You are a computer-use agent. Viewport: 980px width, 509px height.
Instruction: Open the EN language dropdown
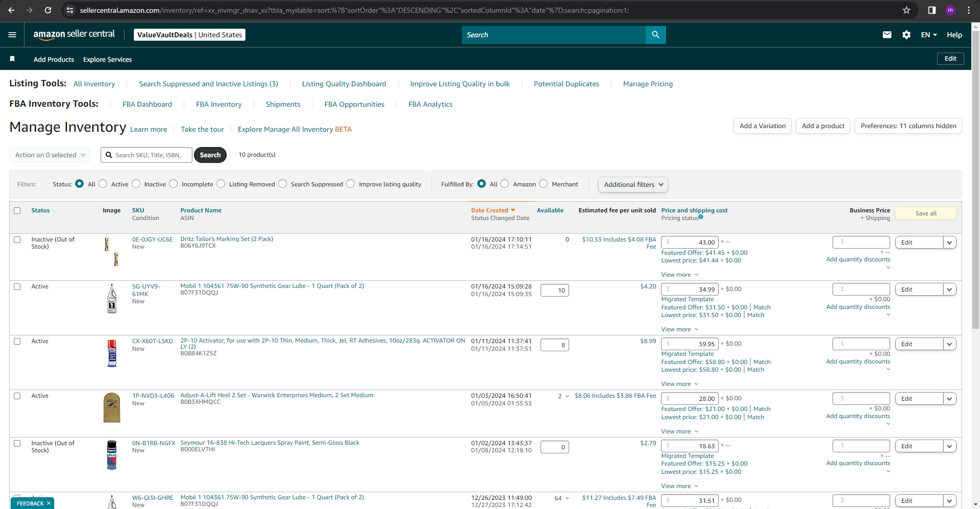click(929, 35)
